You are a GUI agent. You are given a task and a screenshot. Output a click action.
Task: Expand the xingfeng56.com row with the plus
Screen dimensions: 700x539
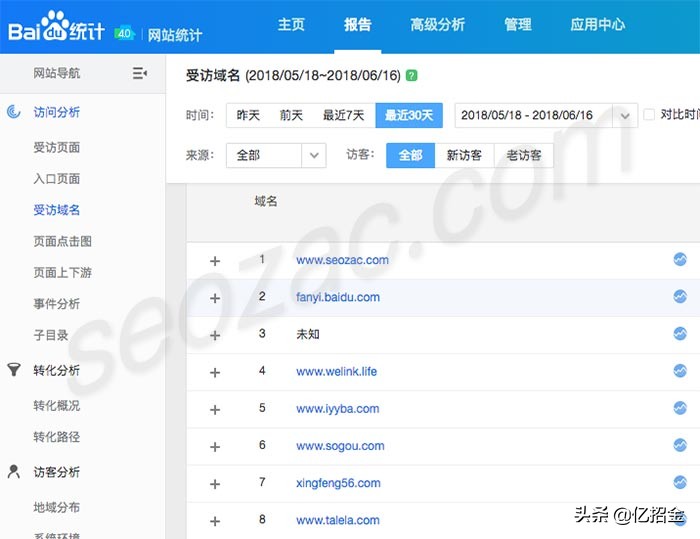(x=214, y=484)
